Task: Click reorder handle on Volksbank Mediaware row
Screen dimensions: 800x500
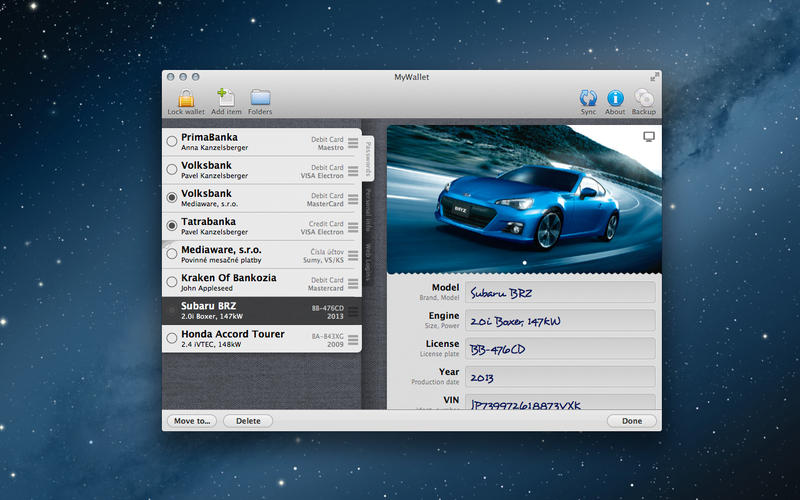Action: 353,199
